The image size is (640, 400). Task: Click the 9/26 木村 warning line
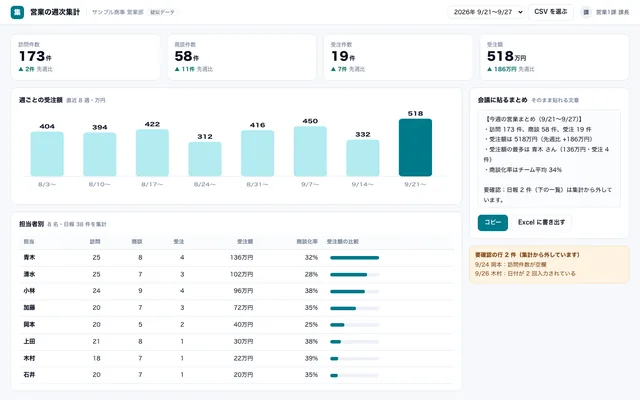point(525,273)
